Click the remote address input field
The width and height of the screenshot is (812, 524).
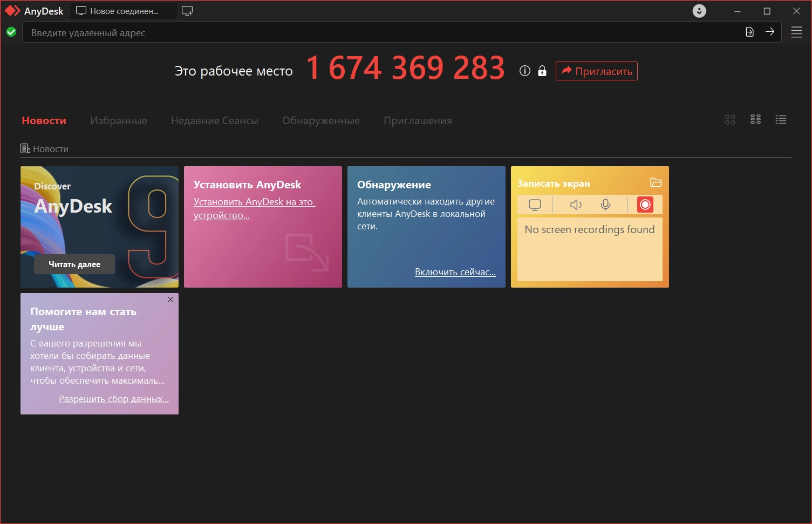[378, 32]
